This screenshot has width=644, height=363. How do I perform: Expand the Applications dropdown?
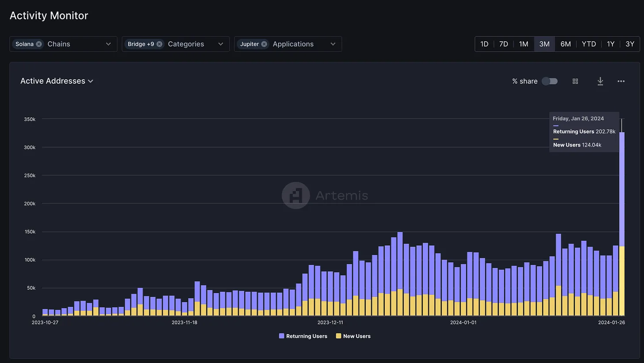(x=333, y=44)
